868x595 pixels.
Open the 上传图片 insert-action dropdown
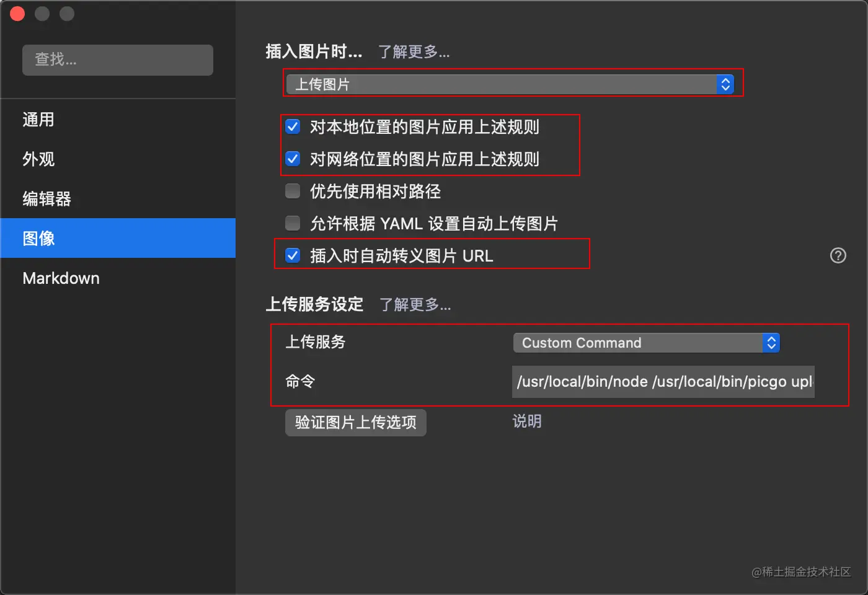pyautogui.click(x=510, y=84)
